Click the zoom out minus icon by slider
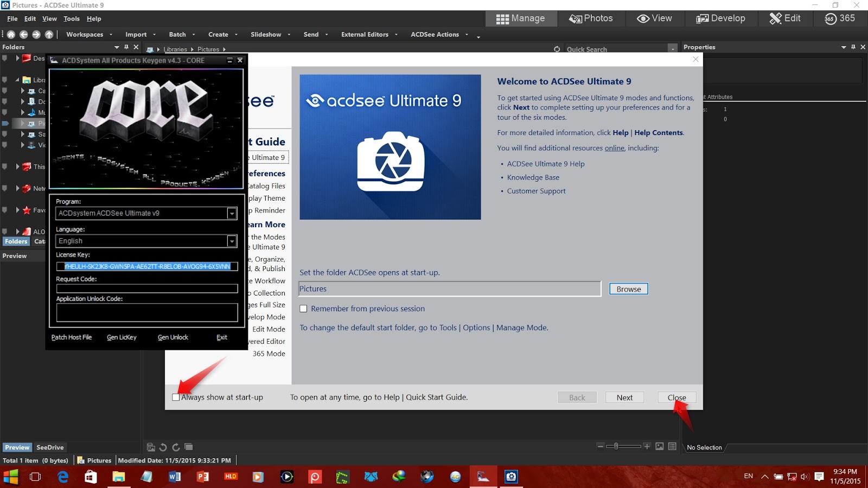Screen dimensions: 868x488 coord(601,446)
